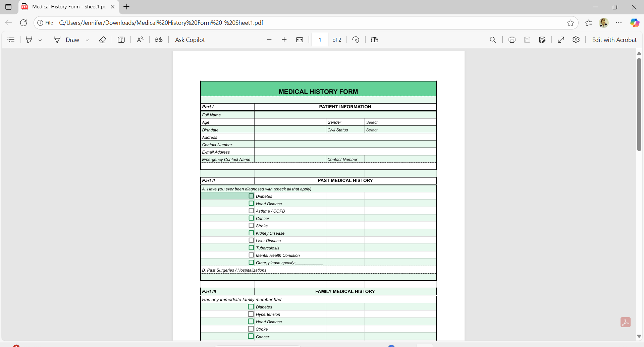Toggle Fit to width

[300, 40]
